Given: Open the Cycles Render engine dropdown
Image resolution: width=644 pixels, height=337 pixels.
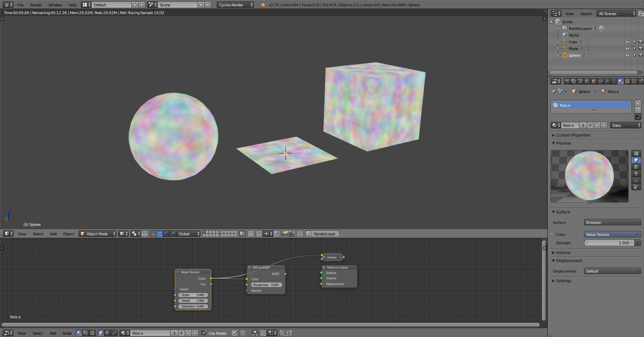Looking at the screenshot, I should tap(235, 5).
